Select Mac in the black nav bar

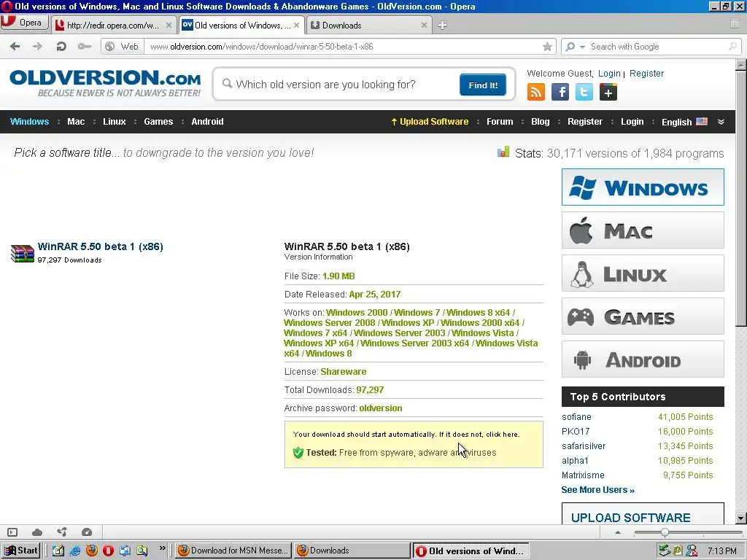click(x=76, y=122)
